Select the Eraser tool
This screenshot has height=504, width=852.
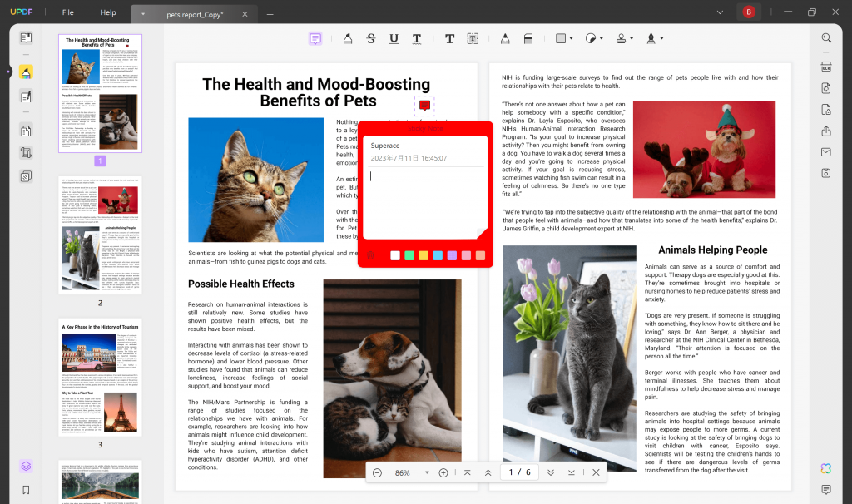(528, 38)
